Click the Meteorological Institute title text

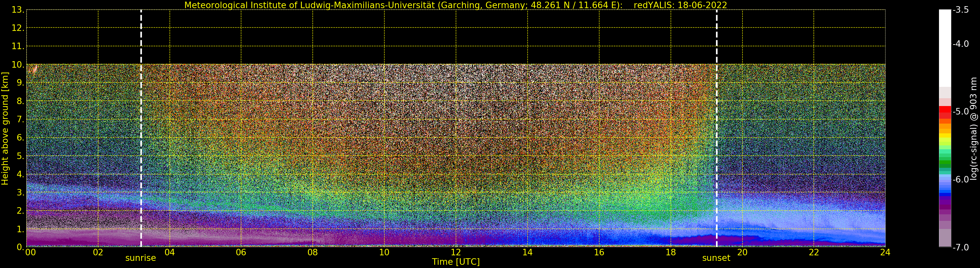pos(403,5)
